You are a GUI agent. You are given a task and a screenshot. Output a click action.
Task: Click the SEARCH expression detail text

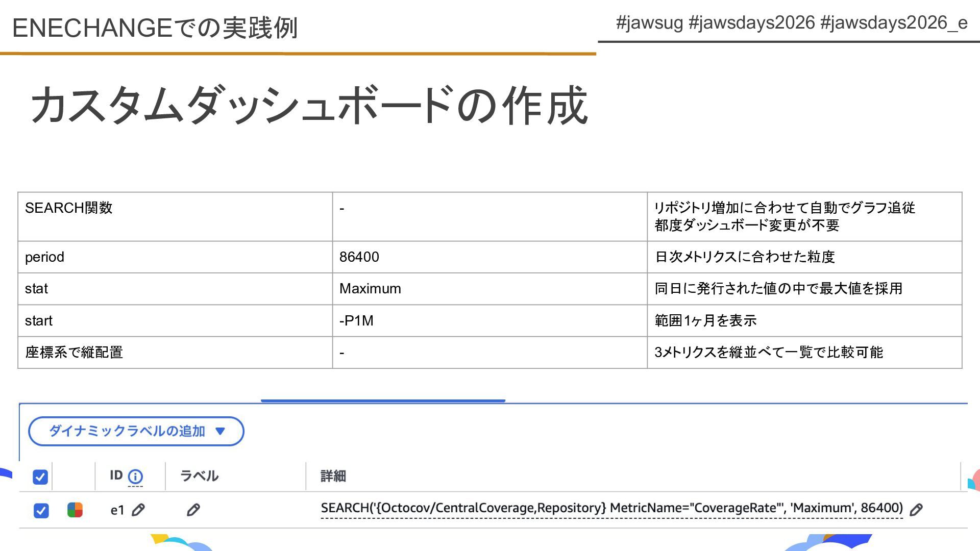(611, 508)
